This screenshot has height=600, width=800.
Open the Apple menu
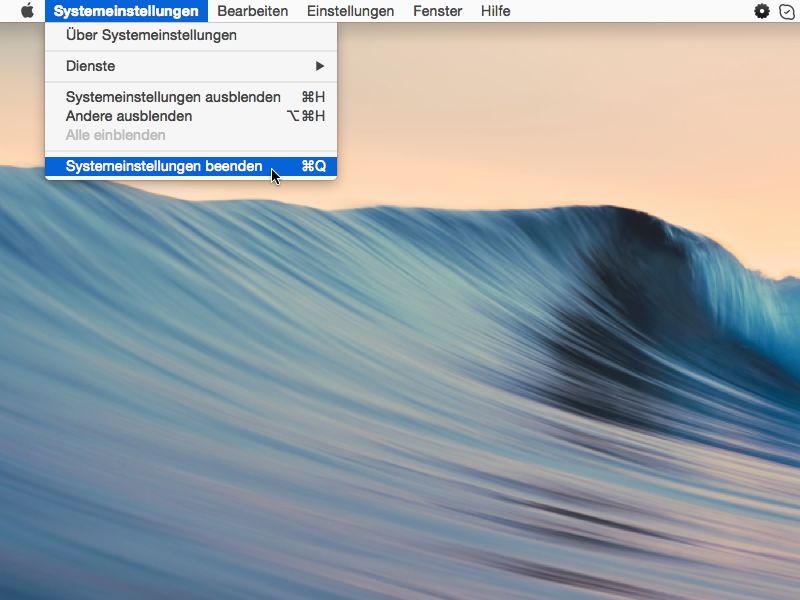tap(28, 11)
